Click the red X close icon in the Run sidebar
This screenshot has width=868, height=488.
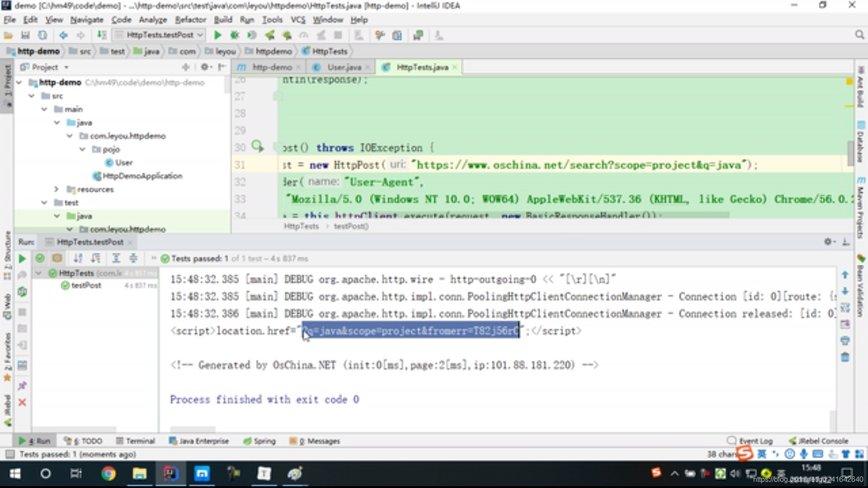click(22, 402)
